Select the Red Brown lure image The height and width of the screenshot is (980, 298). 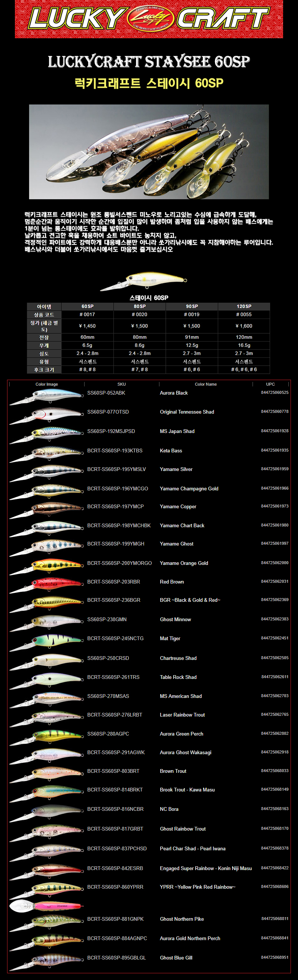(46, 585)
